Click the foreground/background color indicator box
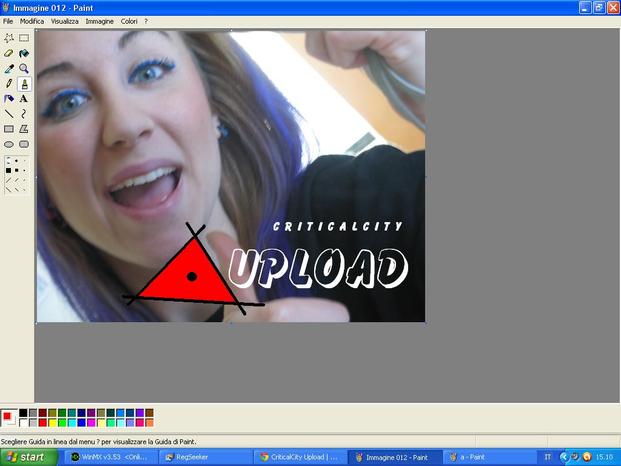 coord(9,418)
